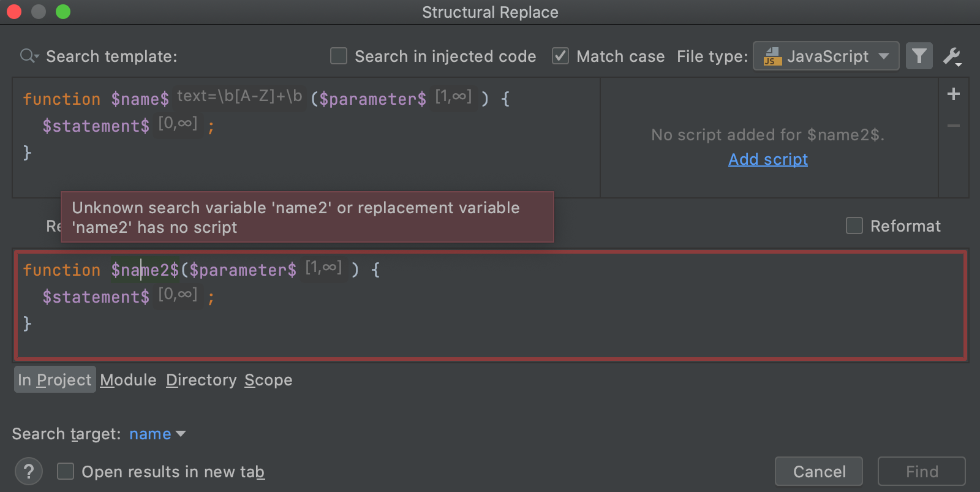The image size is (980, 492).
Task: Open search history magnifier icon
Action: point(29,56)
